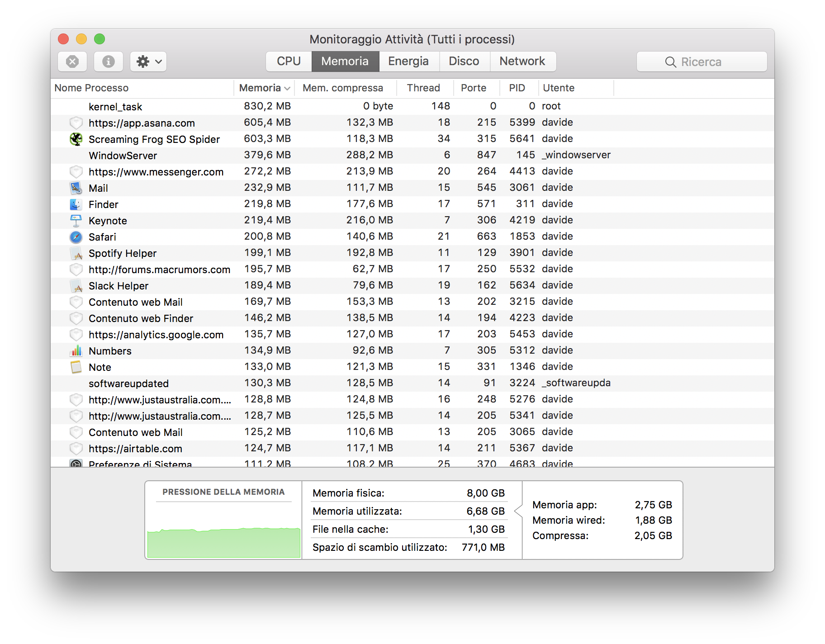
Task: Click the Contenuto web Finder process name
Action: pyautogui.click(x=141, y=318)
